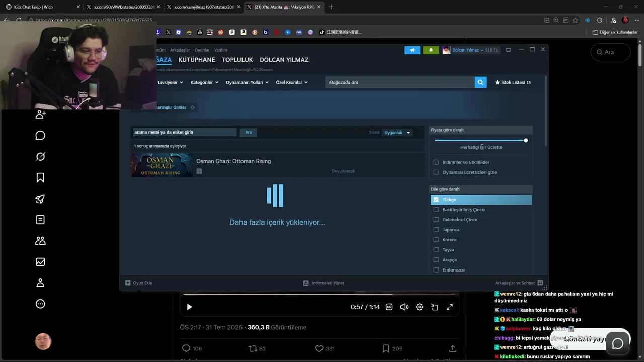The width and height of the screenshot is (644, 362).
Task: Click Oyun Ekle at Steam bottom bar
Action: pyautogui.click(x=139, y=283)
